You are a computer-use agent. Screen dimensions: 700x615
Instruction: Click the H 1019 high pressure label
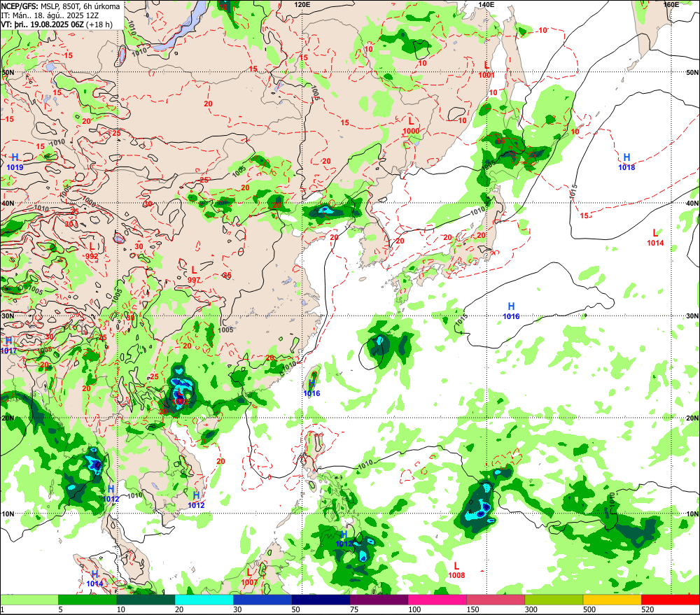pyautogui.click(x=15, y=162)
